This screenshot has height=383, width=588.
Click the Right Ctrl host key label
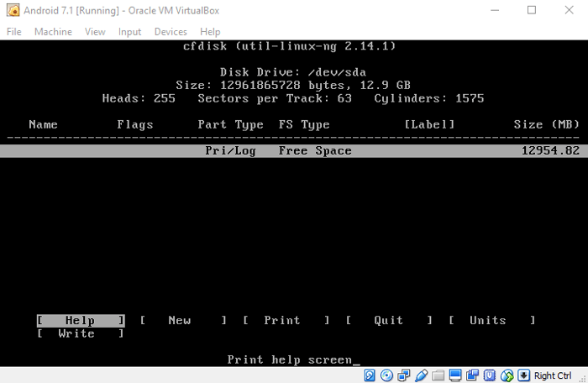pyautogui.click(x=553, y=375)
